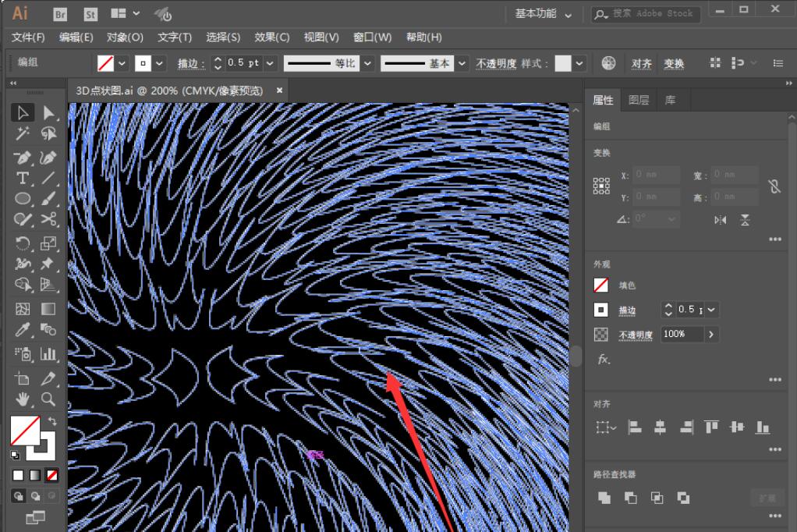Flip object horizontally in Transform section
The height and width of the screenshot is (532, 797).
click(721, 220)
